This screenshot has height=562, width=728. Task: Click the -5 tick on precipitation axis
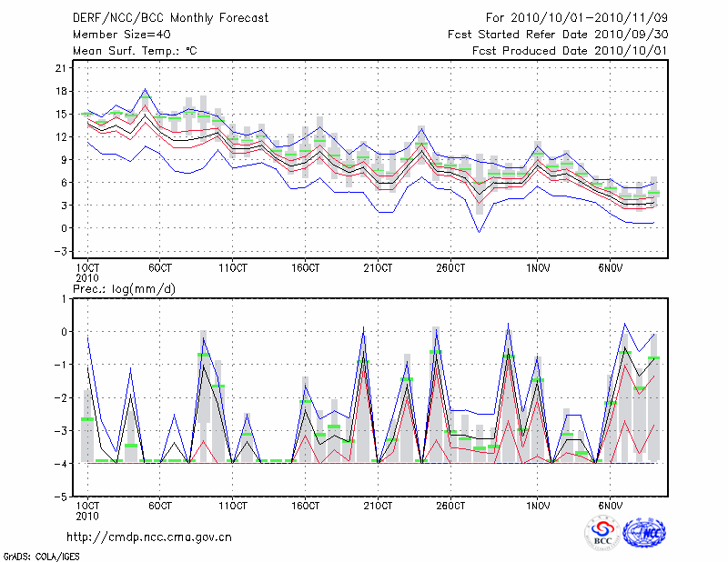[x=62, y=497]
